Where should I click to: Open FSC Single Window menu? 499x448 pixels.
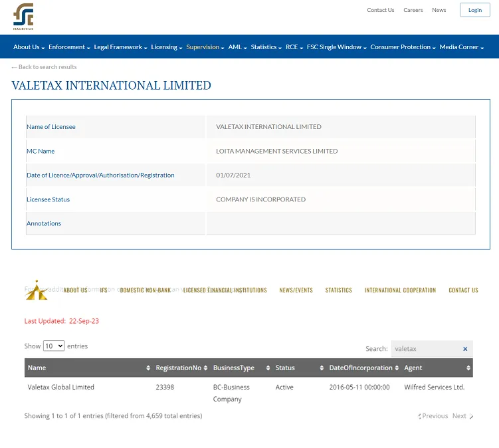(337, 47)
